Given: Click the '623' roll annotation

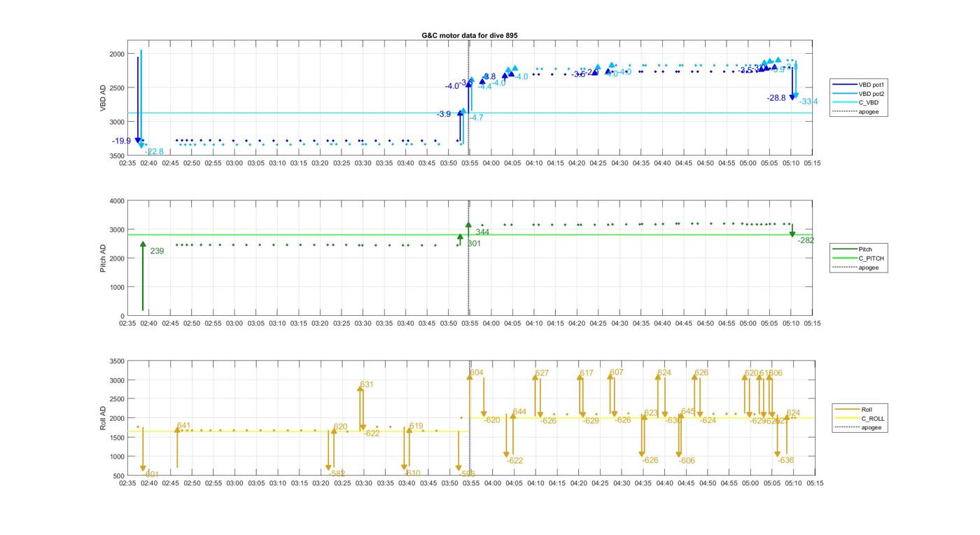Looking at the screenshot, I should click(x=651, y=413).
